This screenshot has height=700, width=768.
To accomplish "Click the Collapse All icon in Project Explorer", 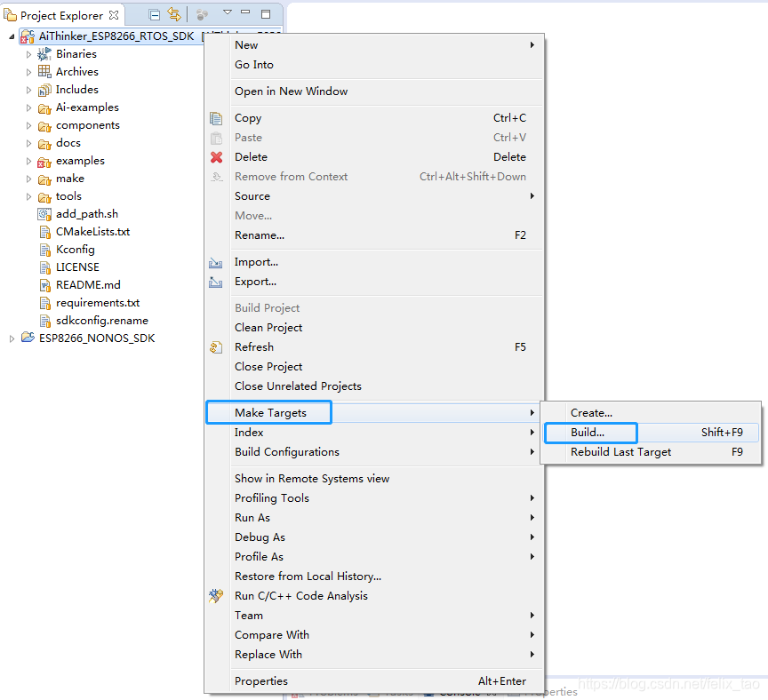I will coord(155,15).
